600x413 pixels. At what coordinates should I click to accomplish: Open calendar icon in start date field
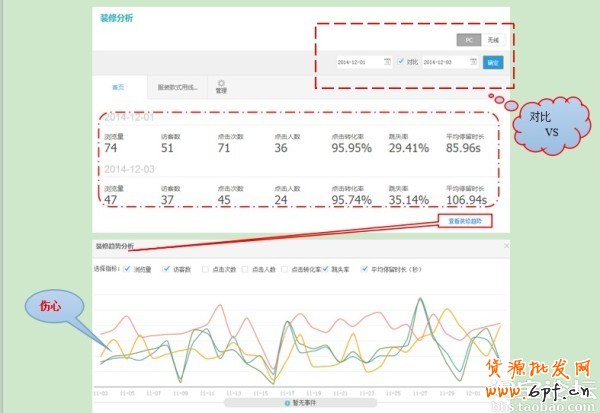click(386, 61)
